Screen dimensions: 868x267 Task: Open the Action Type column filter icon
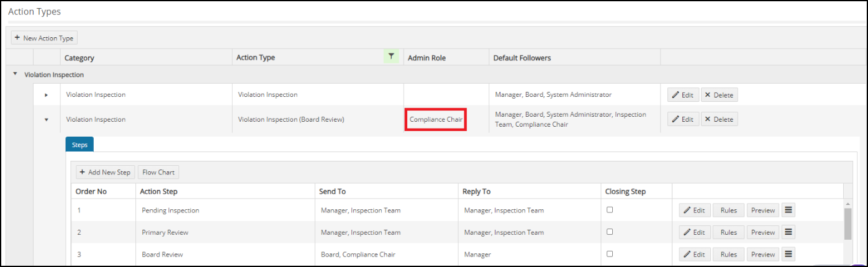point(391,57)
